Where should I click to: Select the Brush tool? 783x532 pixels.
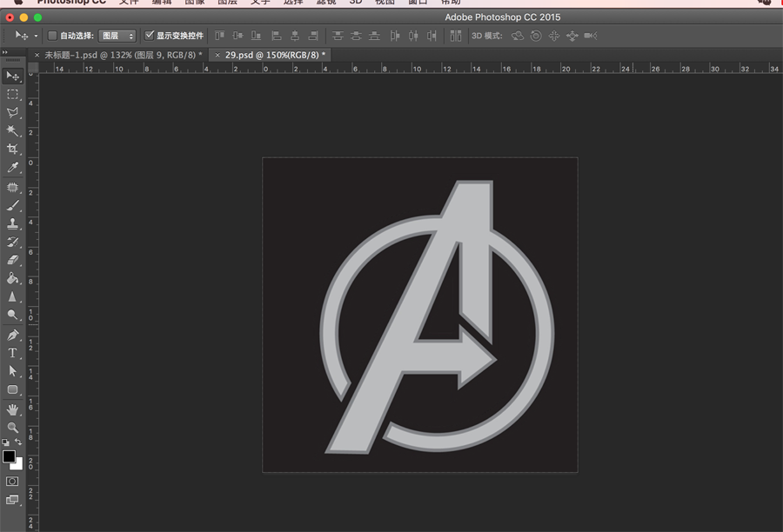[12, 205]
